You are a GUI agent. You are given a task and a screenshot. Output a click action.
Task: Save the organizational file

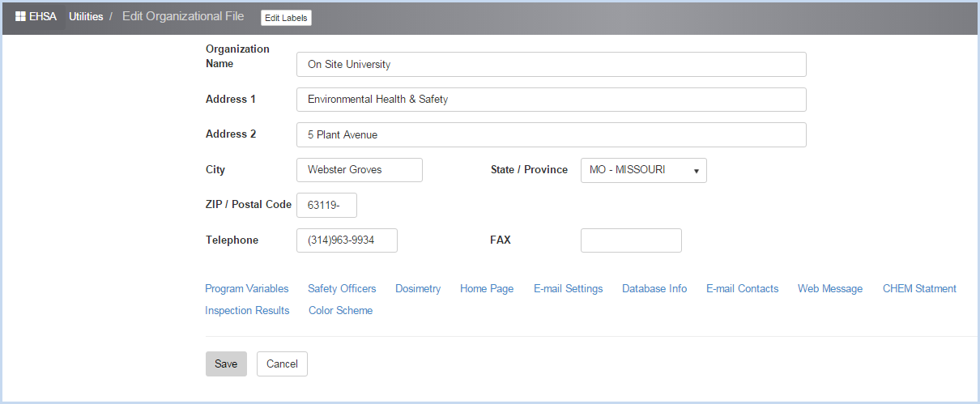226,364
